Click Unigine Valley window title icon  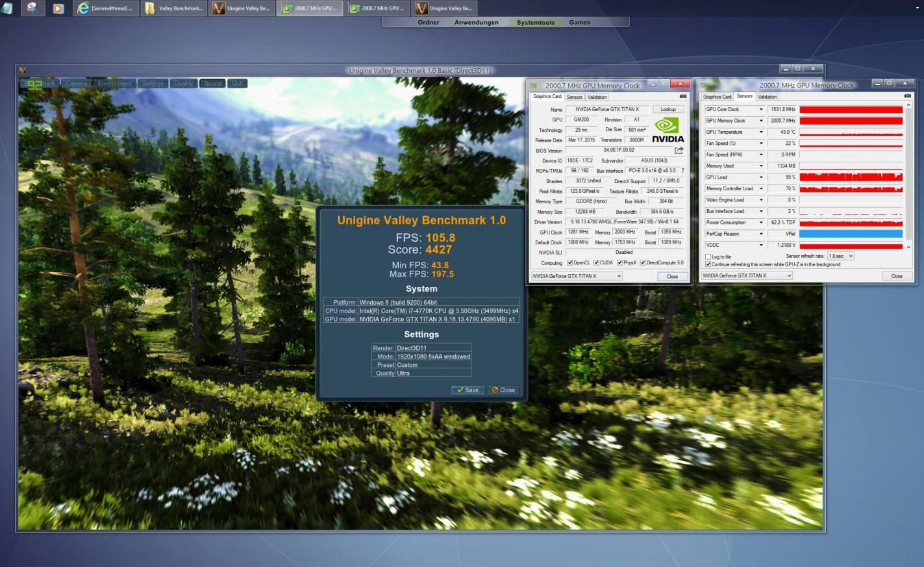[x=23, y=70]
